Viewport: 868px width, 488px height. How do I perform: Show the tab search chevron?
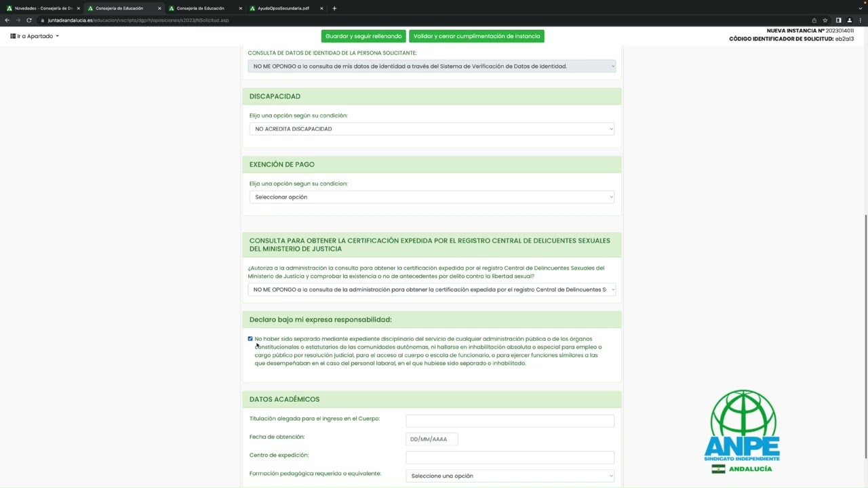pyautogui.click(x=860, y=8)
